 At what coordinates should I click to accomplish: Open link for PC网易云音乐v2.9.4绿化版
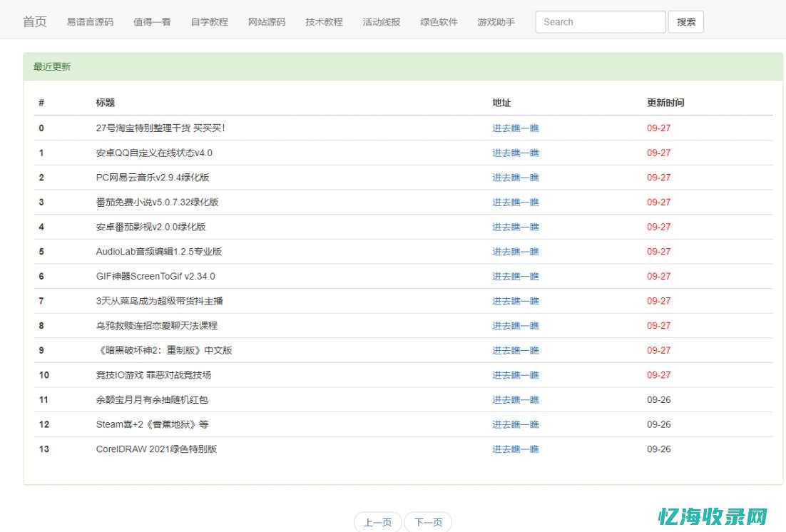[x=516, y=178]
